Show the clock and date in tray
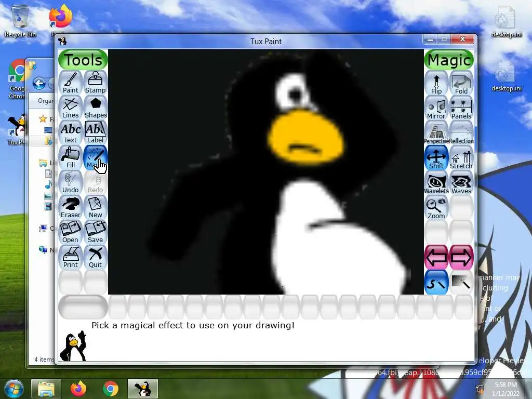The height and width of the screenshot is (399, 532). [506, 389]
